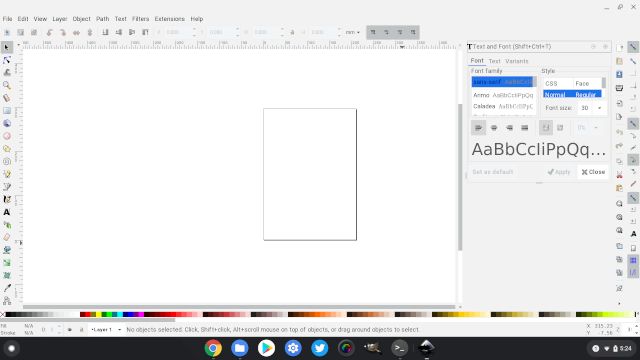The width and height of the screenshot is (640, 360).
Task: Select the Mesh gradient tool
Action: click(7, 276)
